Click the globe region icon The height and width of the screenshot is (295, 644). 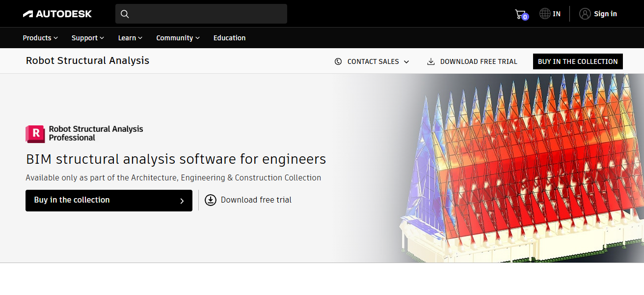pos(545,14)
